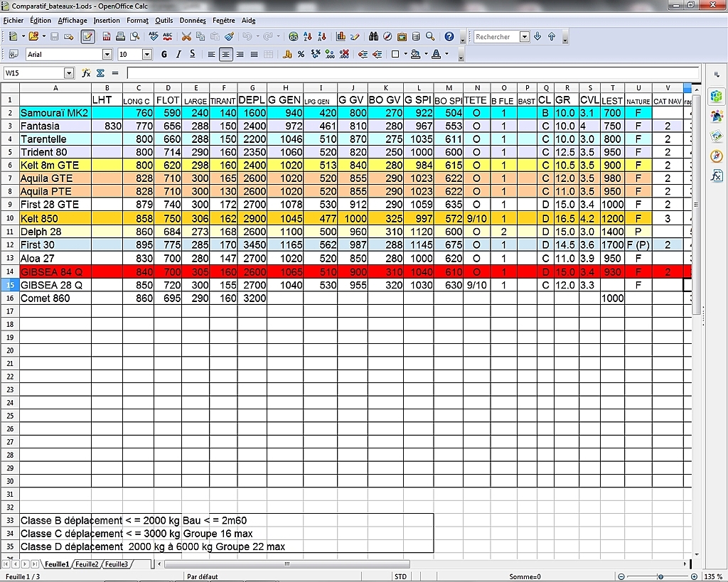Open the Hyperlink dialog icon

point(293,36)
